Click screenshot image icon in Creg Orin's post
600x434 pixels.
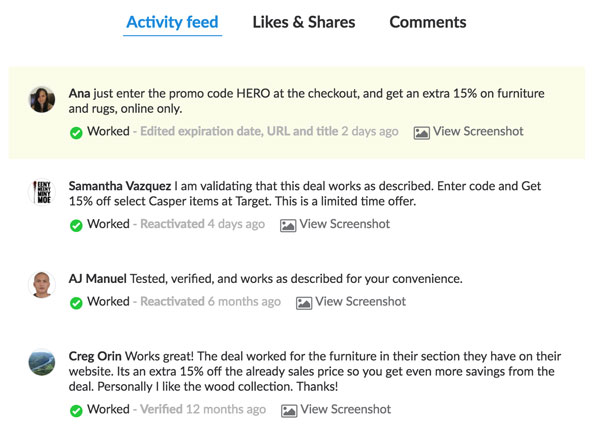tap(290, 410)
